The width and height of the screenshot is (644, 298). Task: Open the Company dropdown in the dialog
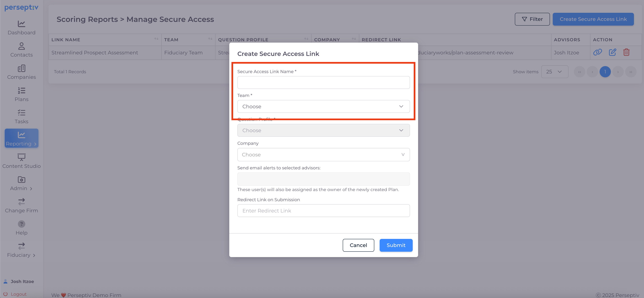[323, 155]
